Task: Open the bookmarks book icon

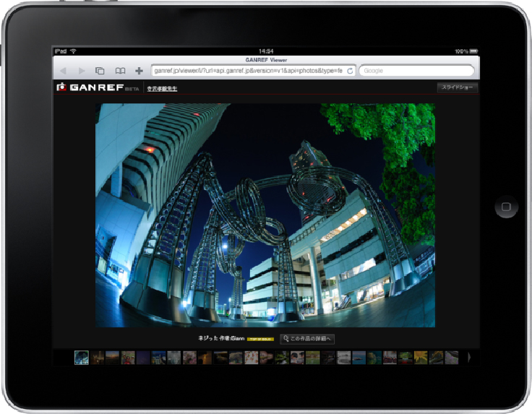Action: click(120, 71)
